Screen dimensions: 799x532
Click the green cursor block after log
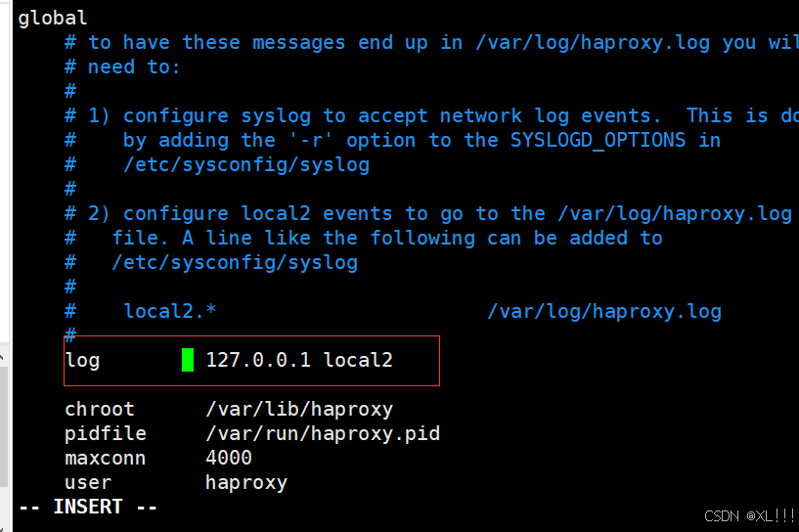(x=188, y=360)
